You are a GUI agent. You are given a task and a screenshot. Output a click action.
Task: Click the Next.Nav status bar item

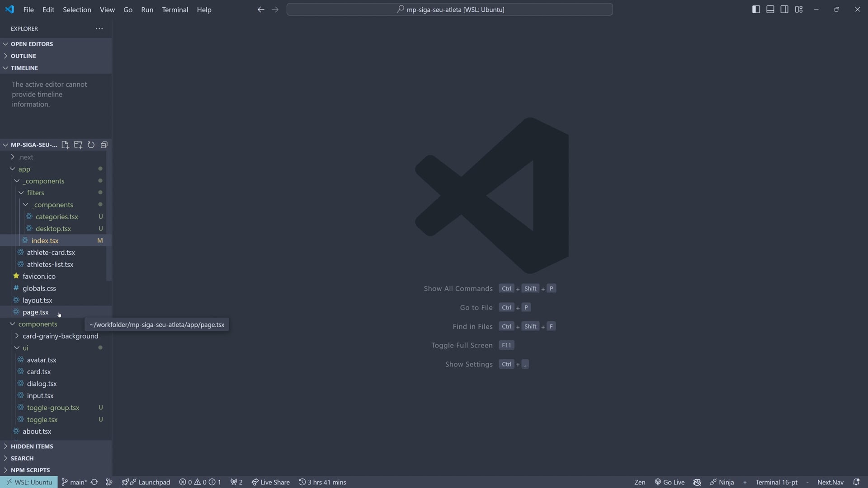830,482
